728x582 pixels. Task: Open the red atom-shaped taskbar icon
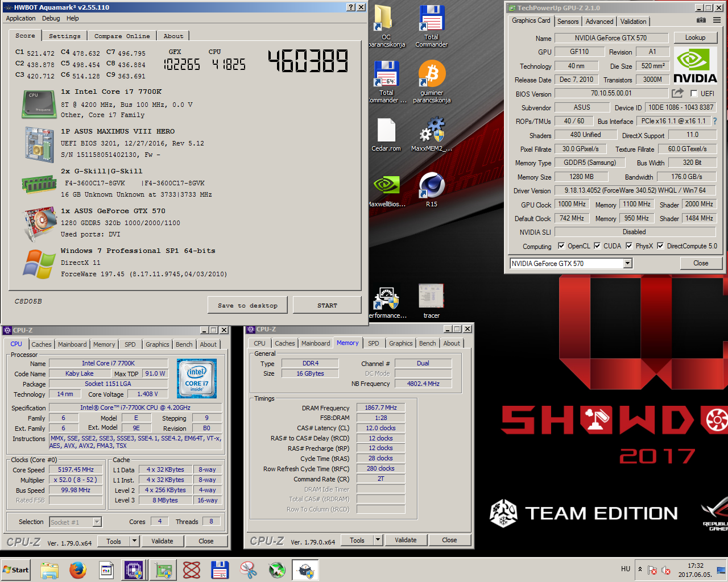(192, 570)
